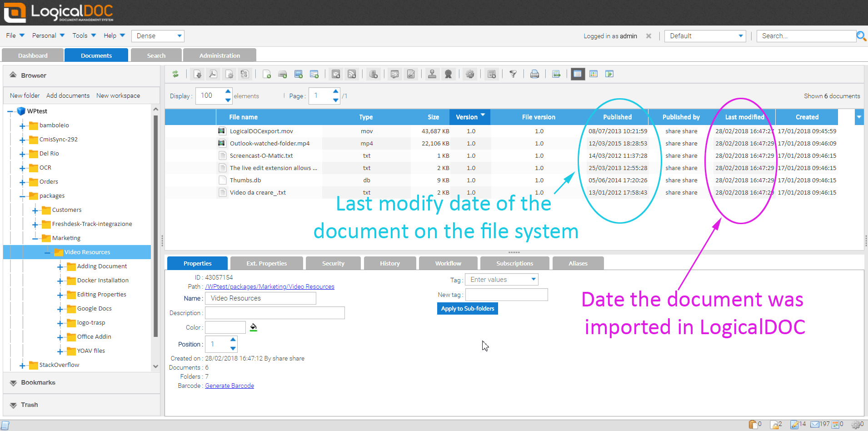This screenshot has width=868, height=431.
Task: Click the Export to PDF toolbar icon
Action: click(x=213, y=74)
